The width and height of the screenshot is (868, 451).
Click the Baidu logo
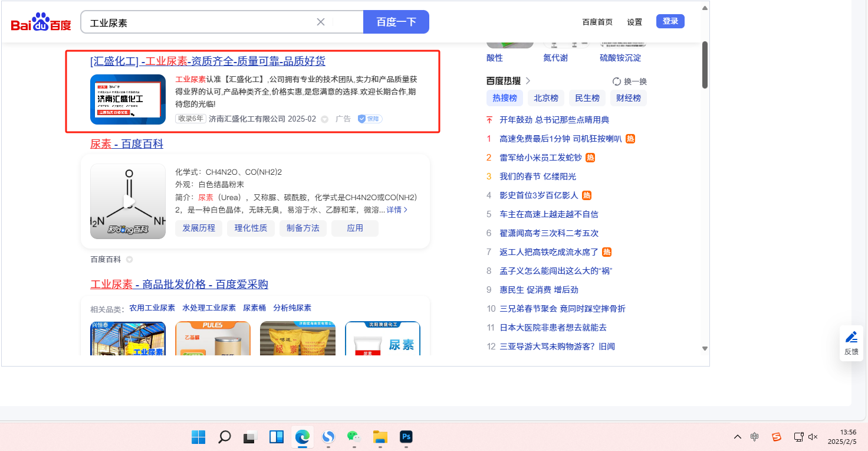[x=41, y=23]
